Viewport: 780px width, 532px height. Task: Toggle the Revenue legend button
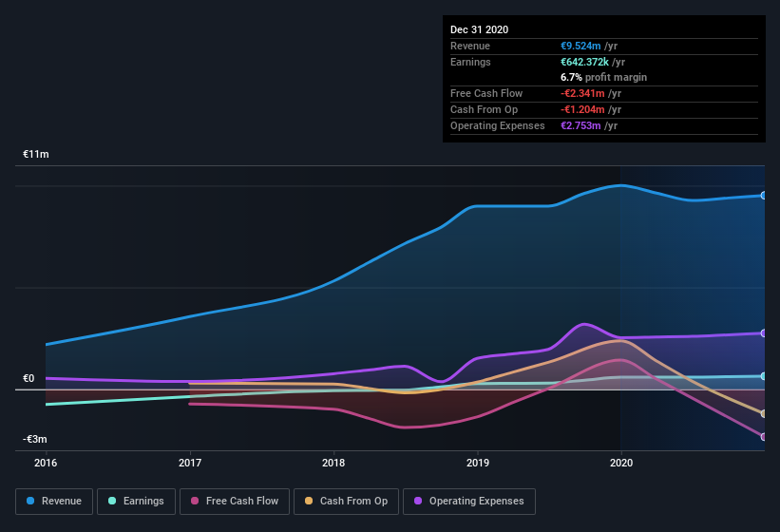click(54, 502)
